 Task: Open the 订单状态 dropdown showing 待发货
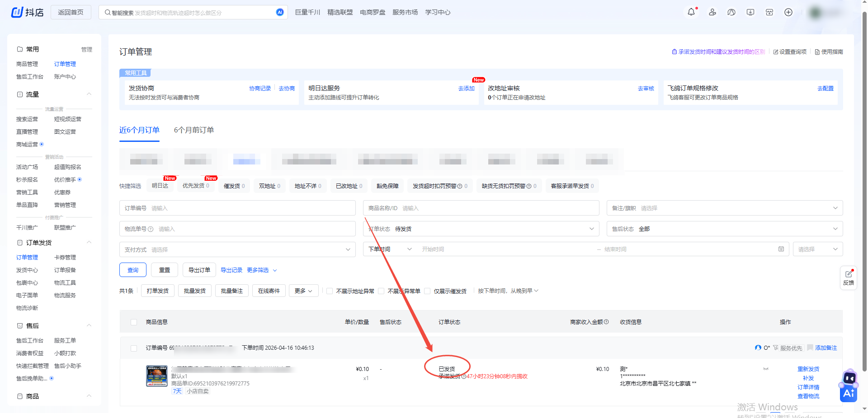[481, 229]
